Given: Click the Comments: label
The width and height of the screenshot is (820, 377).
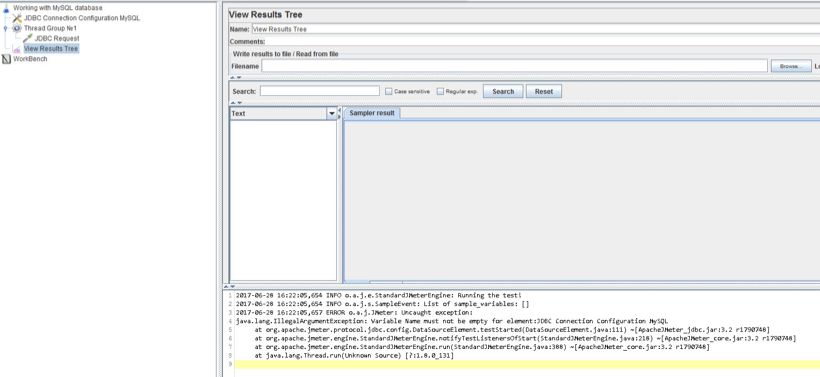Looking at the screenshot, I should coord(247,41).
